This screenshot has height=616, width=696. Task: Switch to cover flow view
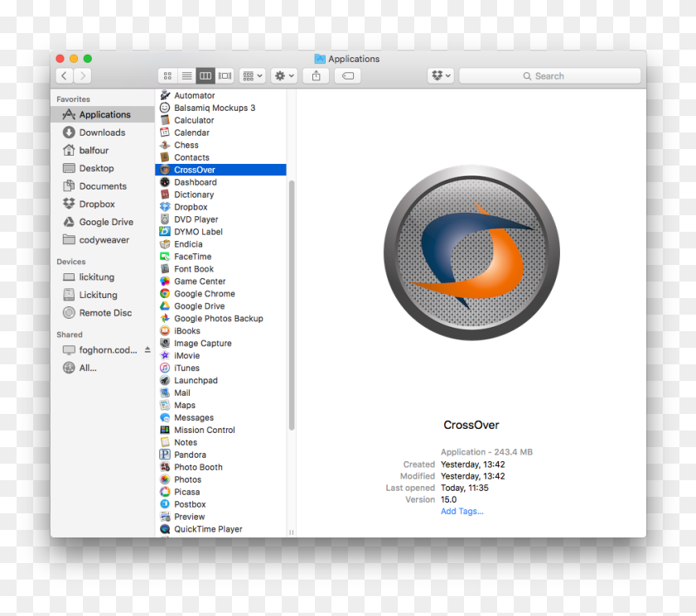coord(224,75)
